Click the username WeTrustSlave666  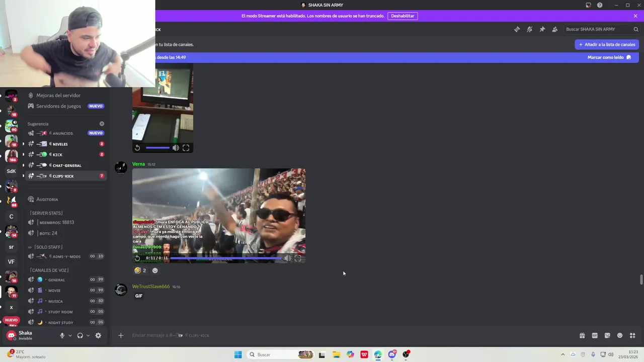tap(151, 287)
